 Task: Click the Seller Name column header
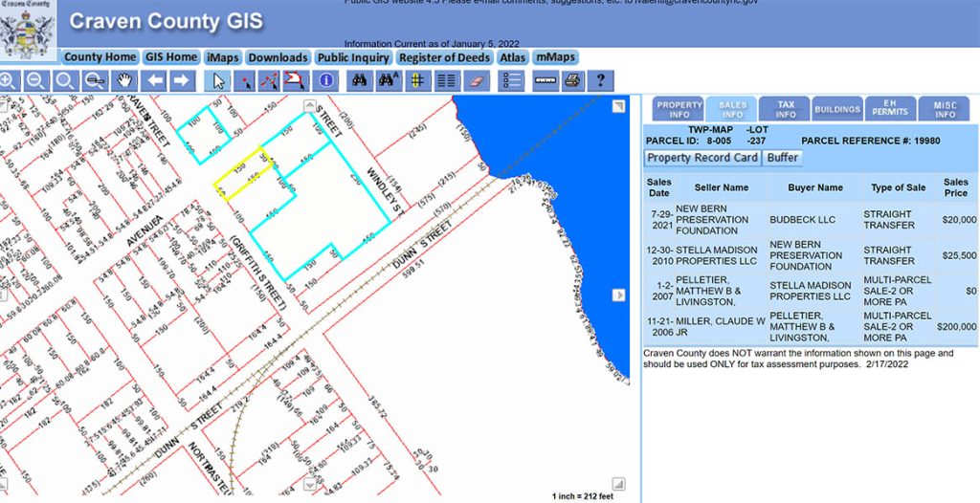click(x=721, y=187)
